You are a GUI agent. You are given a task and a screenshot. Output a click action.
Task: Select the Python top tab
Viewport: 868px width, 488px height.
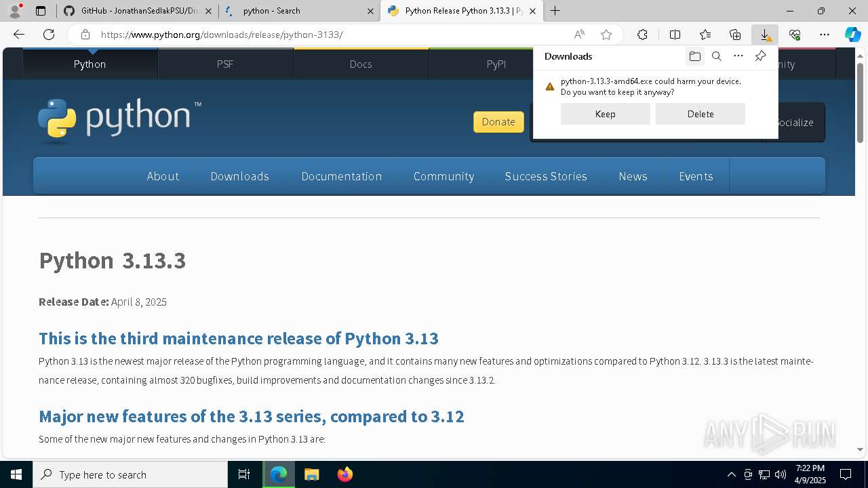point(90,64)
